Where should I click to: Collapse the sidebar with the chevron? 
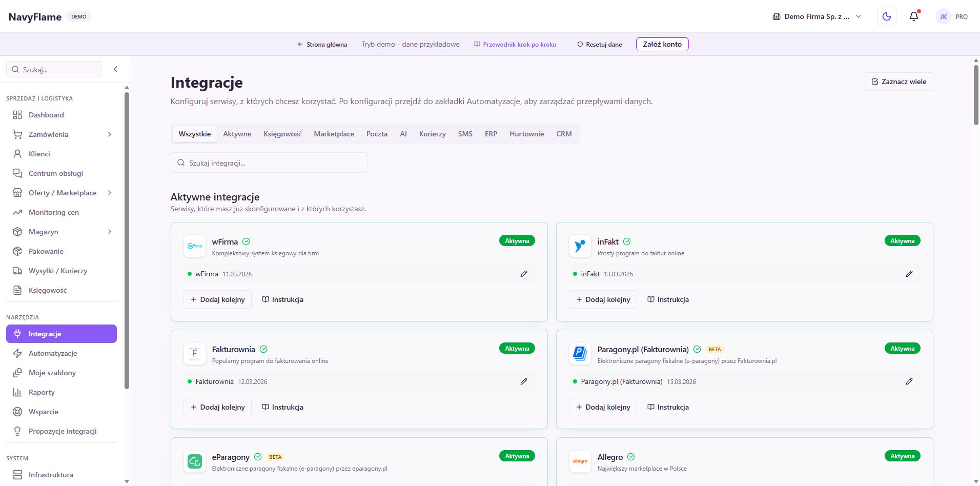coord(115,69)
